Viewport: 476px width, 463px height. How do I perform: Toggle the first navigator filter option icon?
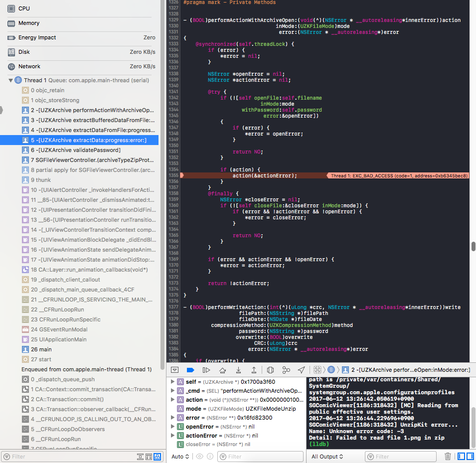tap(140, 457)
